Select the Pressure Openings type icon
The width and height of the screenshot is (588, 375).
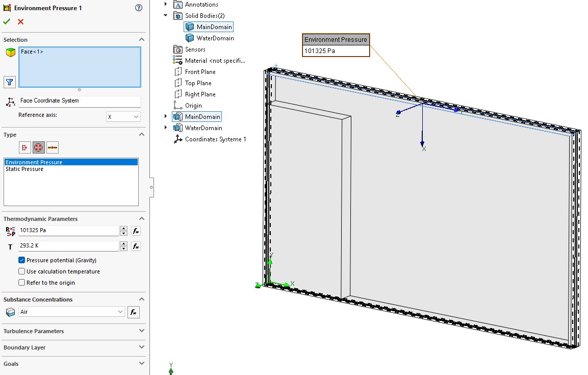click(x=38, y=147)
